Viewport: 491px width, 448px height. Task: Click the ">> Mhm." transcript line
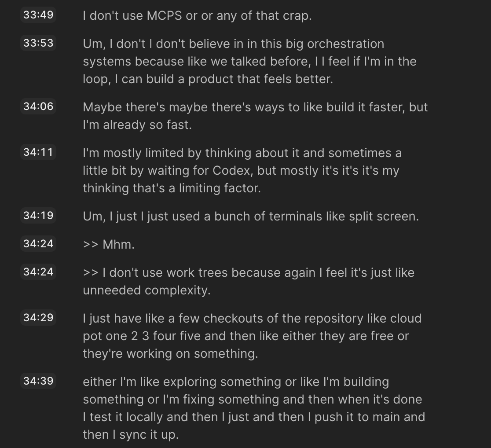click(109, 245)
